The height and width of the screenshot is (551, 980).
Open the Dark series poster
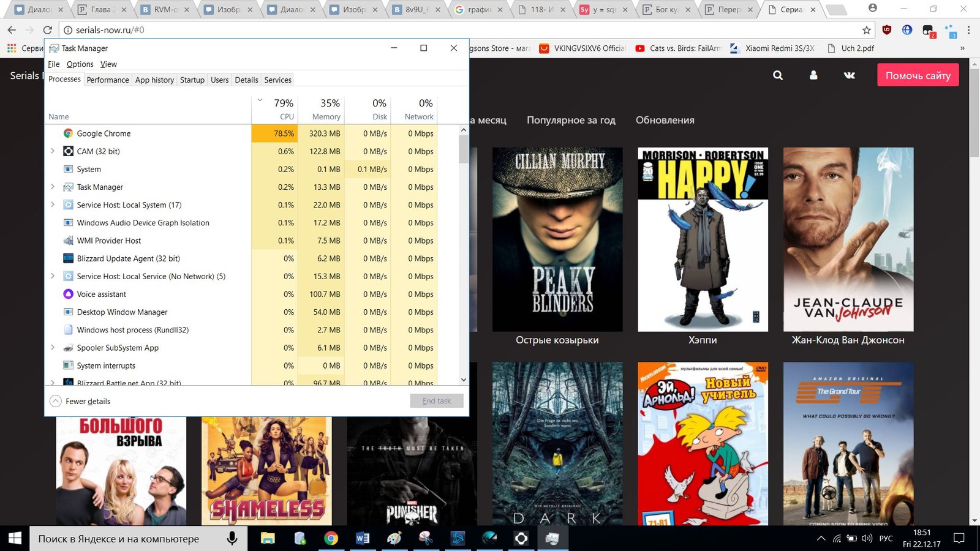[x=557, y=444]
